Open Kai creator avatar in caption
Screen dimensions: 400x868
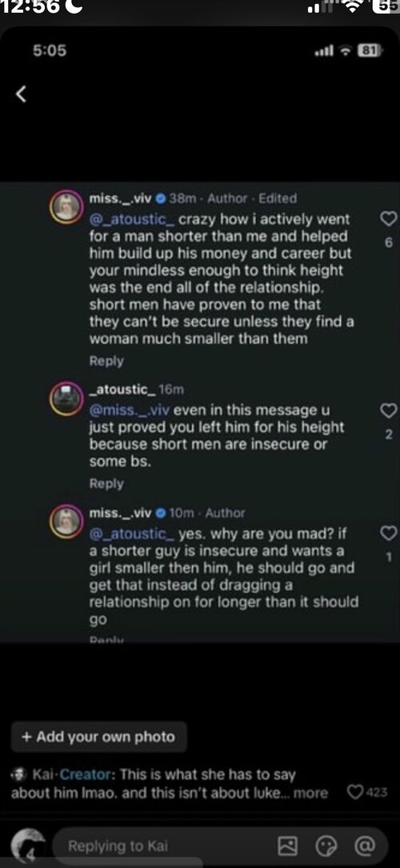tap(19, 774)
